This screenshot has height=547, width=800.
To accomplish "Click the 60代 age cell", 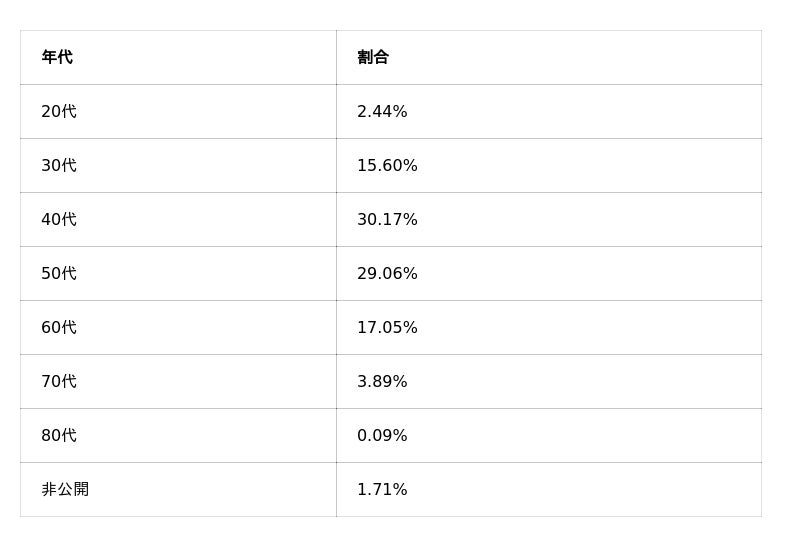I will 59,328.
